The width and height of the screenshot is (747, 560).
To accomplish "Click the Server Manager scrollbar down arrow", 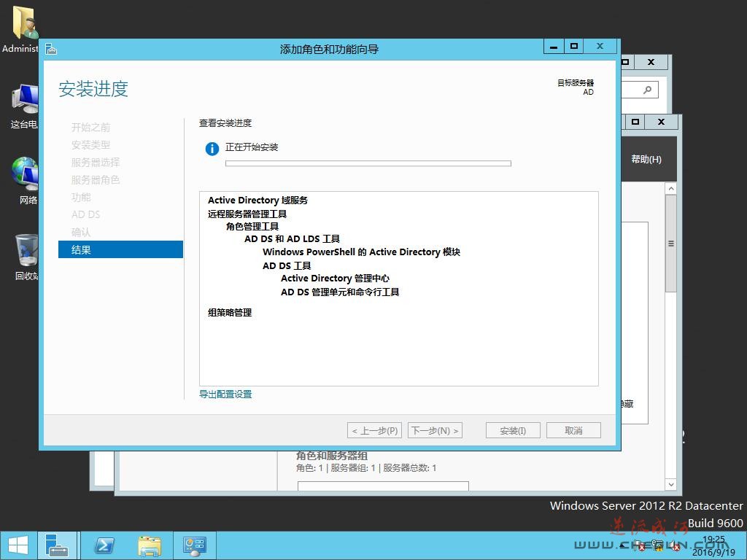I will 671,485.
